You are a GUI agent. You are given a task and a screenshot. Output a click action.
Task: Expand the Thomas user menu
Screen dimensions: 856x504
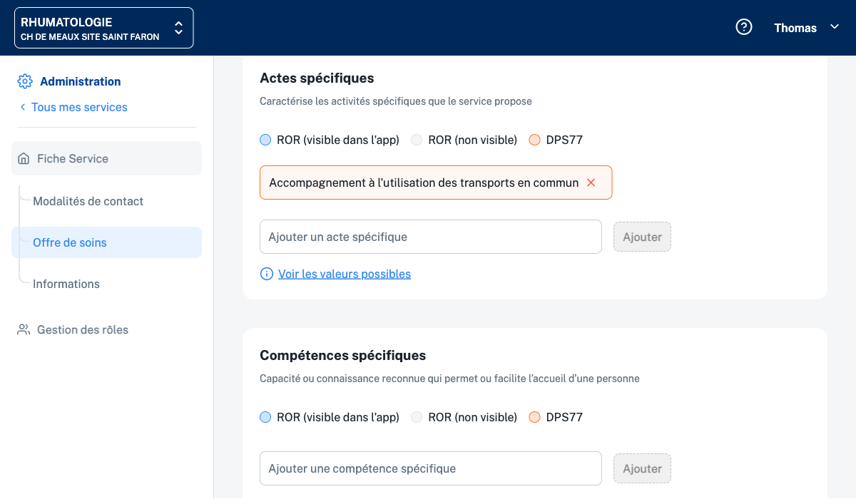806,28
